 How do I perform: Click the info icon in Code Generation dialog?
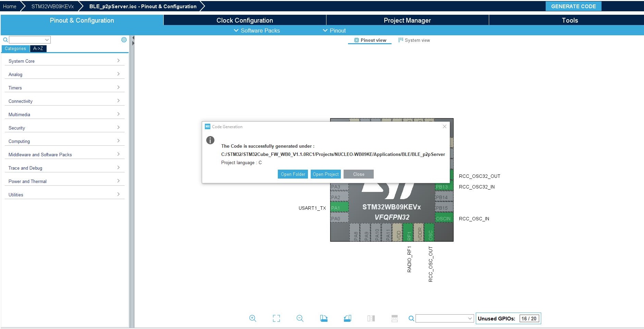pyautogui.click(x=210, y=140)
